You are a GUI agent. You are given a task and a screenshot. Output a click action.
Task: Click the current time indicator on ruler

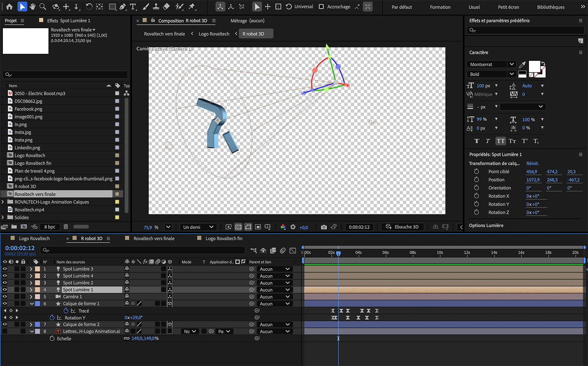pyautogui.click(x=338, y=253)
